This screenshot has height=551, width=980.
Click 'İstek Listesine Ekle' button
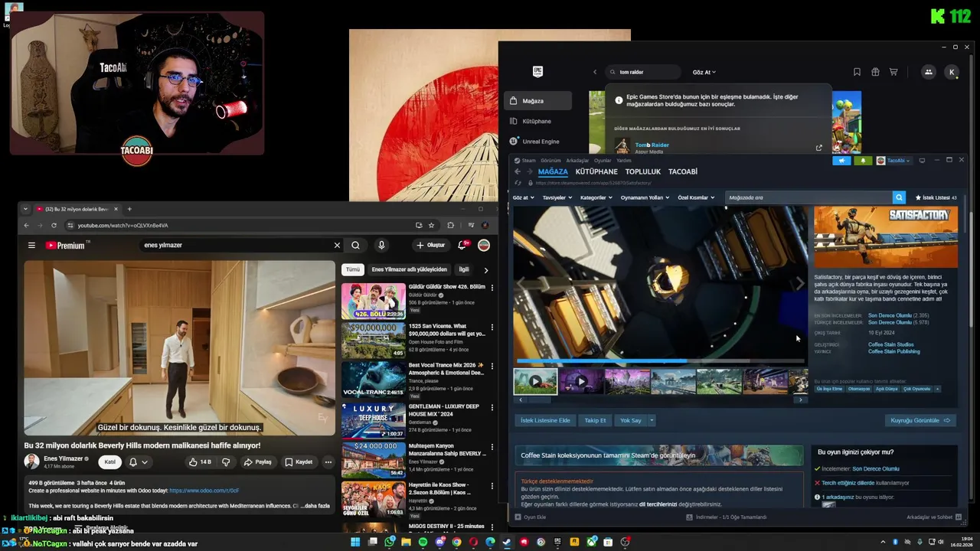pos(545,420)
